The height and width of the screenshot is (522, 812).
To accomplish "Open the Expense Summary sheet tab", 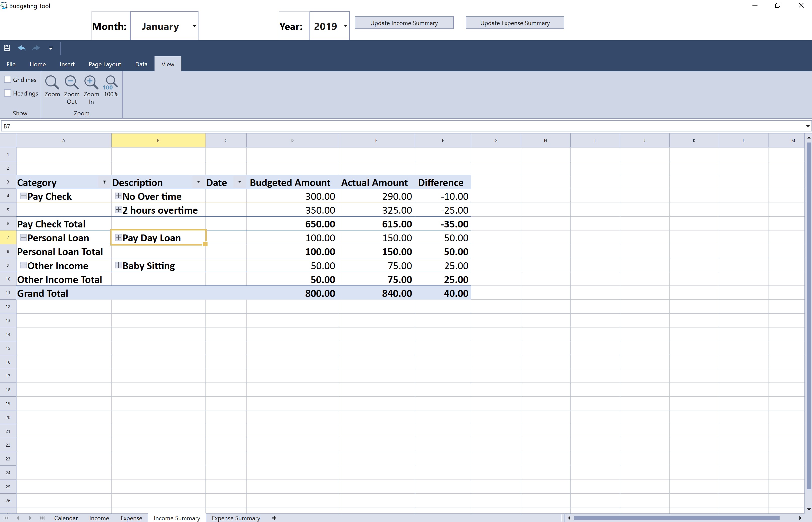I will coord(236,518).
